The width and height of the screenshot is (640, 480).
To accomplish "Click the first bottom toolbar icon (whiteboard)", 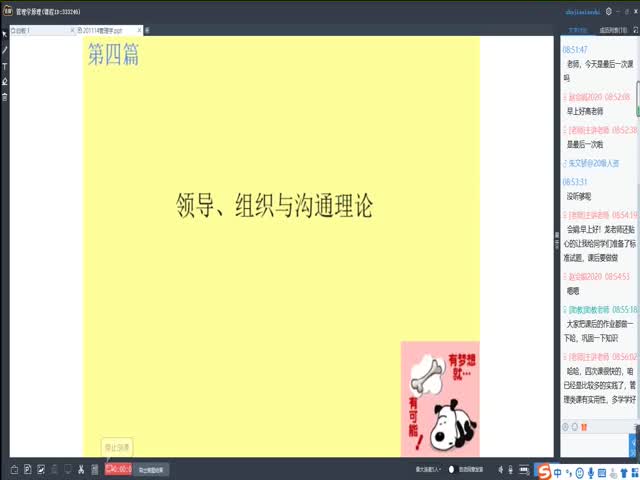I will tap(14, 469).
